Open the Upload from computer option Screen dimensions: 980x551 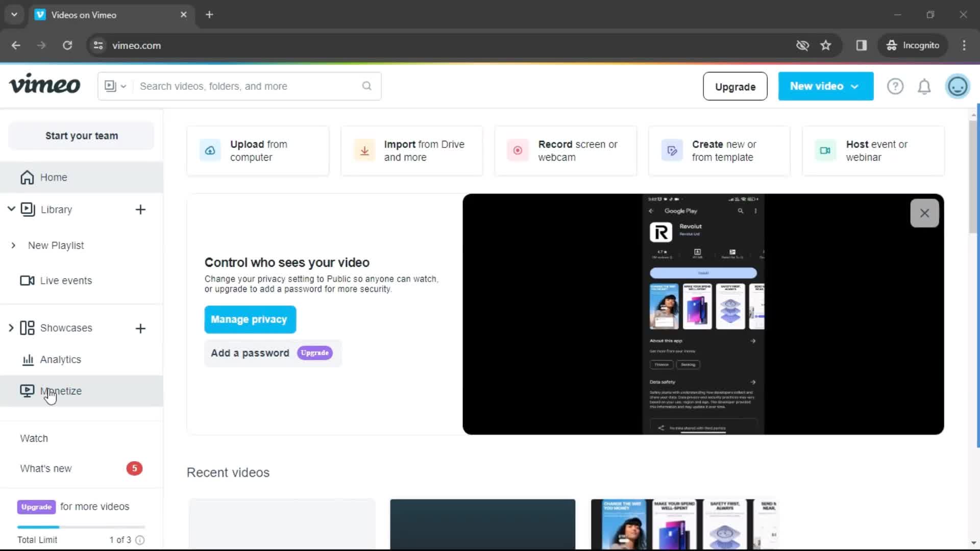258,151
